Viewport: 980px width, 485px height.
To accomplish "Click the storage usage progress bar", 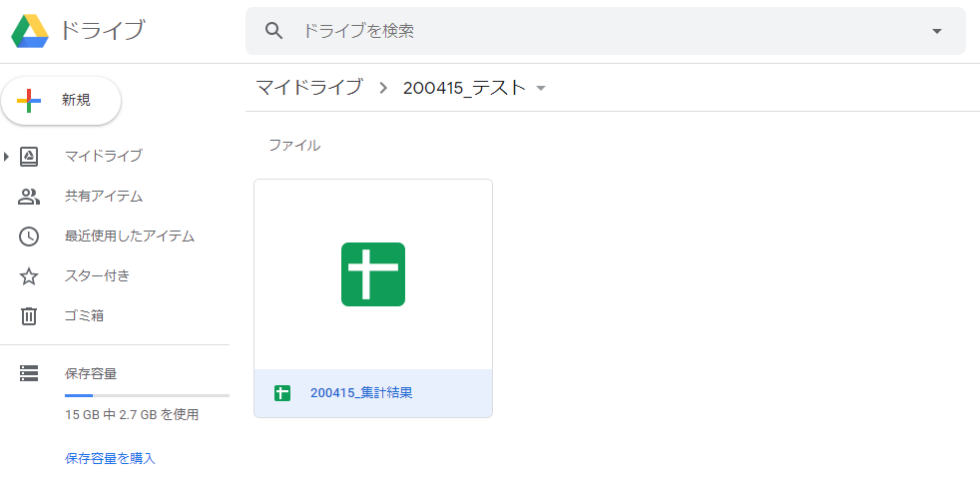I will [x=147, y=395].
